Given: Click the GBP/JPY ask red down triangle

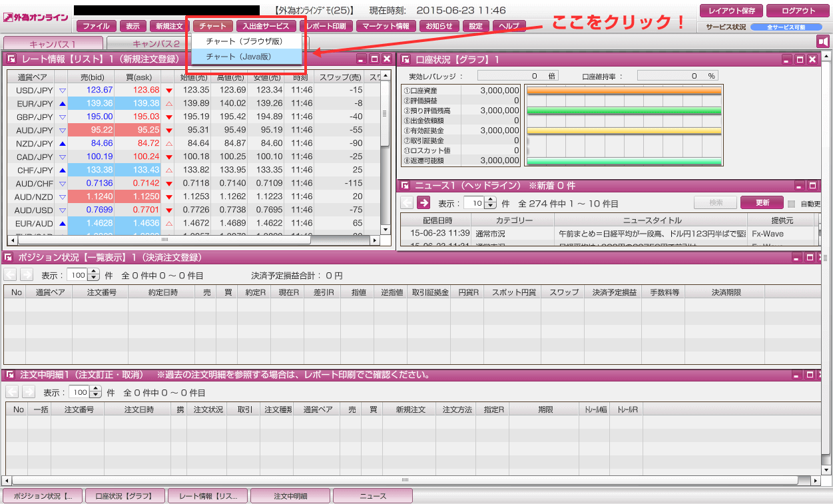Looking at the screenshot, I should pos(168,117).
